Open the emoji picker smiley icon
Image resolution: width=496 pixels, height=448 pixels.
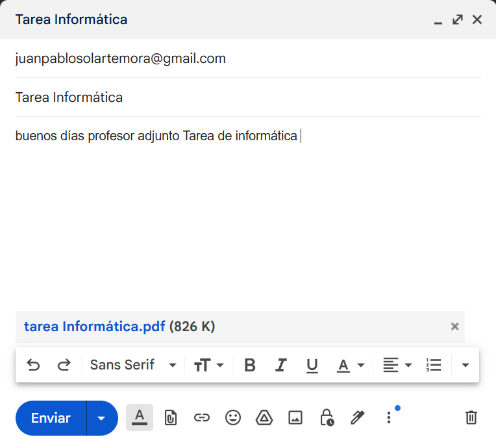(233, 417)
